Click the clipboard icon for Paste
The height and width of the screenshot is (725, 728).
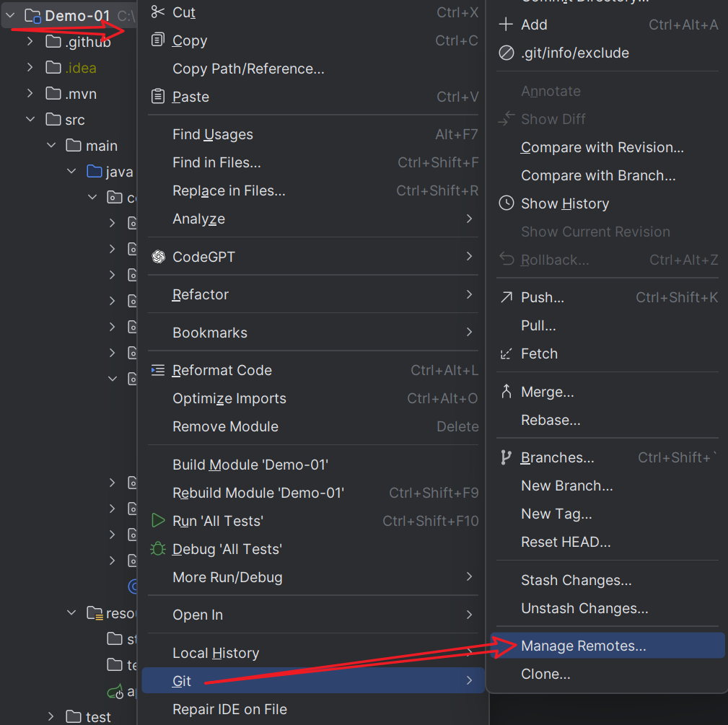coord(158,97)
